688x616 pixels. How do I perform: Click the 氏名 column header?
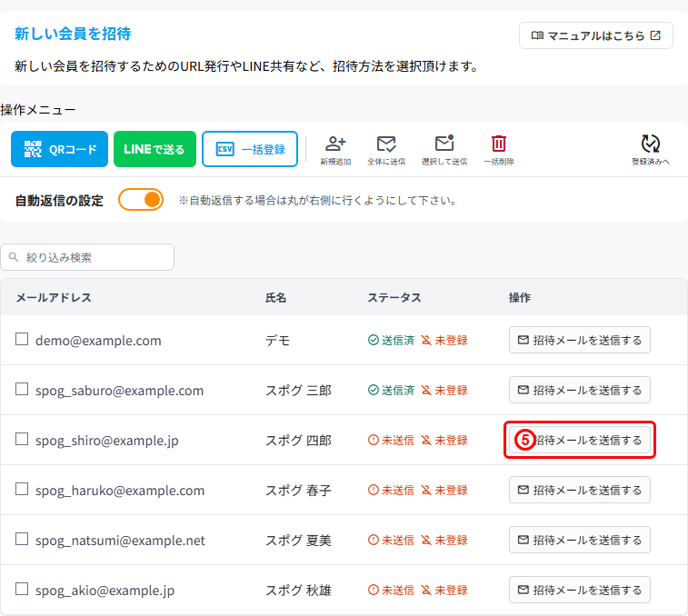point(275,298)
